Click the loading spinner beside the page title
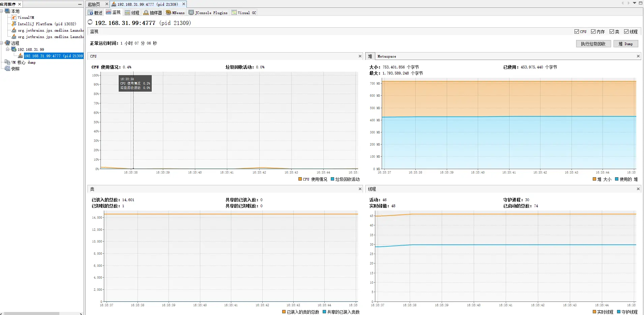Screen dimensions: 644x315 [x=90, y=22]
